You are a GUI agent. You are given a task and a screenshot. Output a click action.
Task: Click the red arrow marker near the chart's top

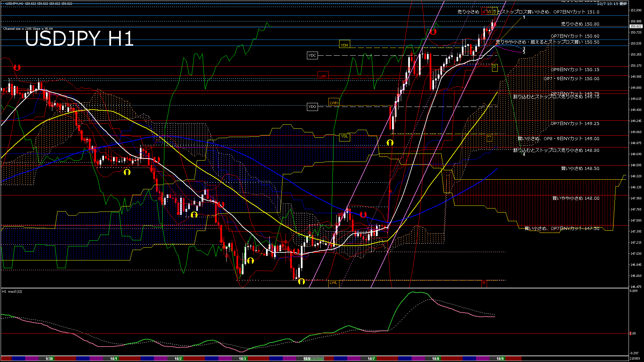tap(433, 32)
